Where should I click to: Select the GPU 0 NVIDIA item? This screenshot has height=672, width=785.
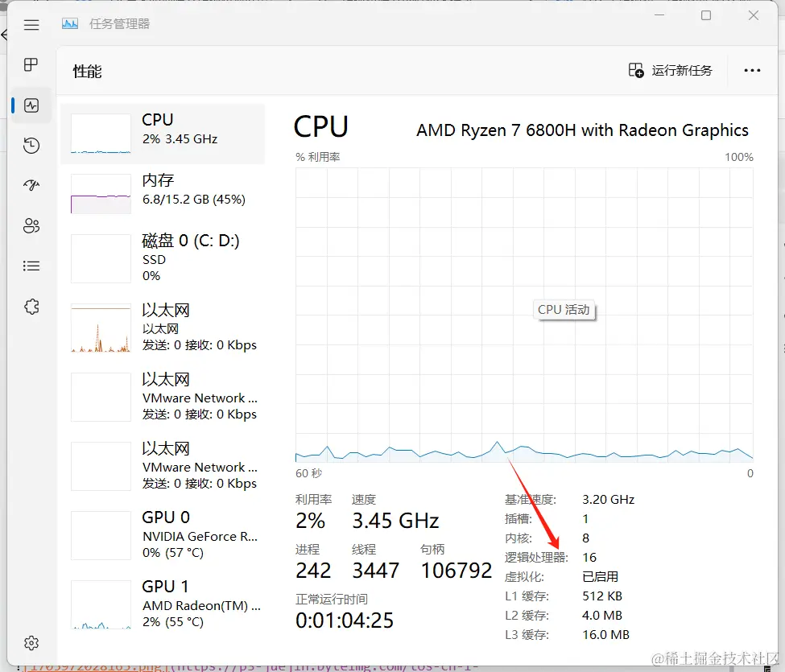point(163,534)
